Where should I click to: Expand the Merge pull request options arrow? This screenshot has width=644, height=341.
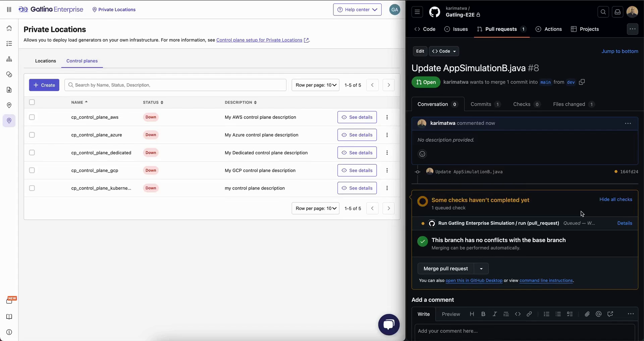click(x=481, y=269)
